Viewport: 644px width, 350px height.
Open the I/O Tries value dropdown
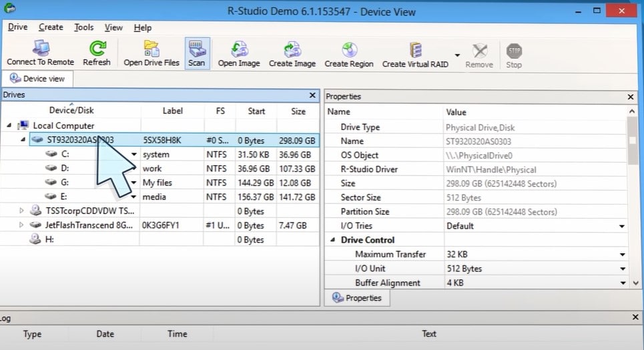click(x=622, y=226)
